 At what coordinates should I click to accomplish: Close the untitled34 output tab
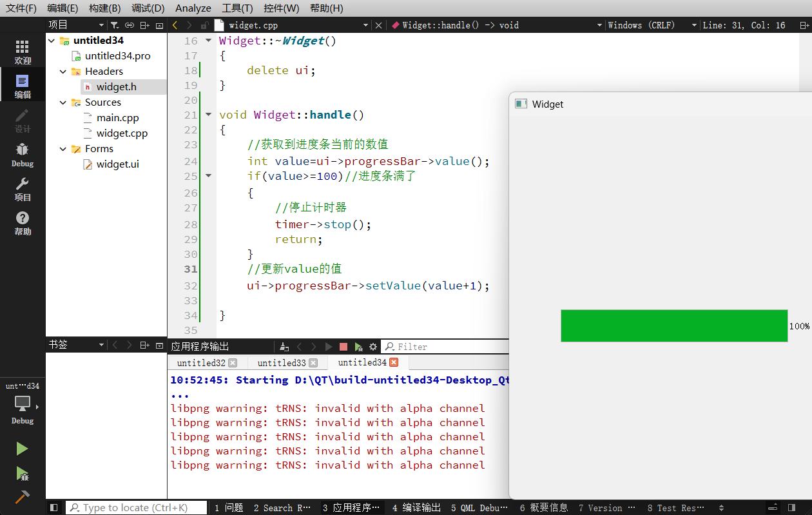pyautogui.click(x=394, y=363)
